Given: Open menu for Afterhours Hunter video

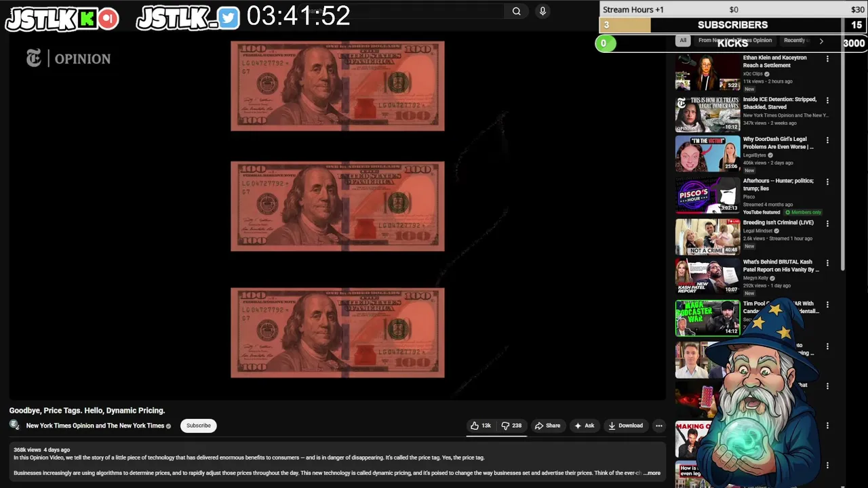Looking at the screenshot, I should [827, 182].
